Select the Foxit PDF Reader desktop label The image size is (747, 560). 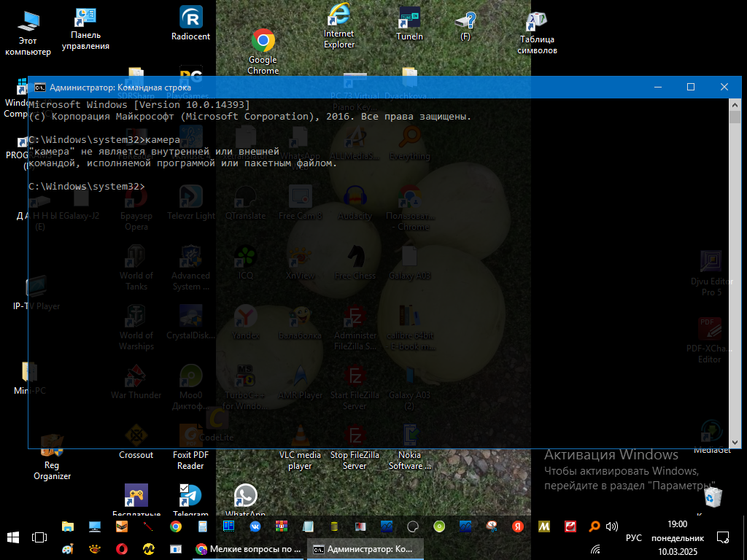pos(190,460)
